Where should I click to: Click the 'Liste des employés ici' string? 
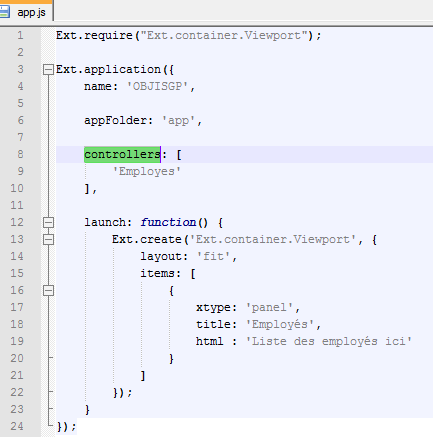pos(329,341)
